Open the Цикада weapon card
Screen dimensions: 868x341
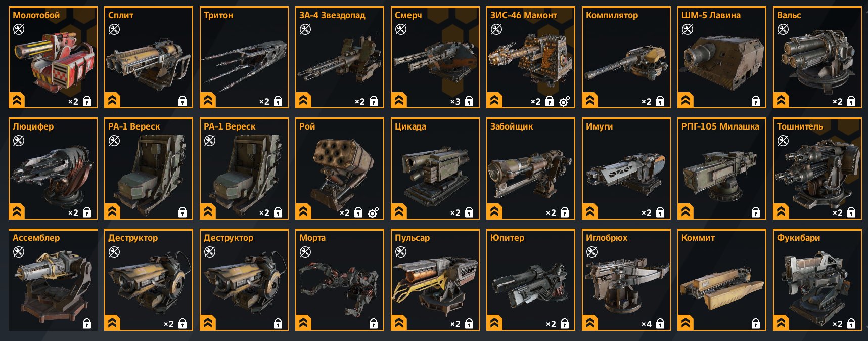(435, 168)
